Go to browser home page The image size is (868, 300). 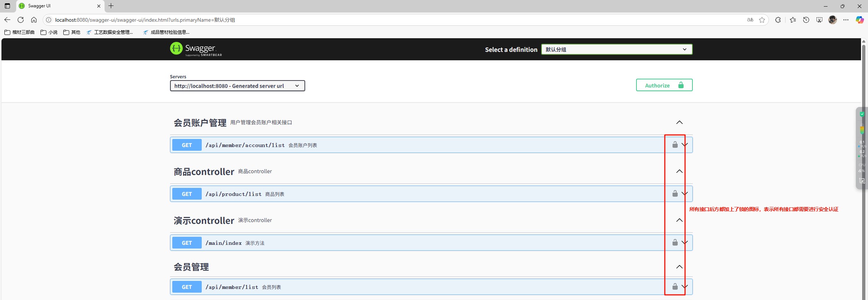point(34,20)
